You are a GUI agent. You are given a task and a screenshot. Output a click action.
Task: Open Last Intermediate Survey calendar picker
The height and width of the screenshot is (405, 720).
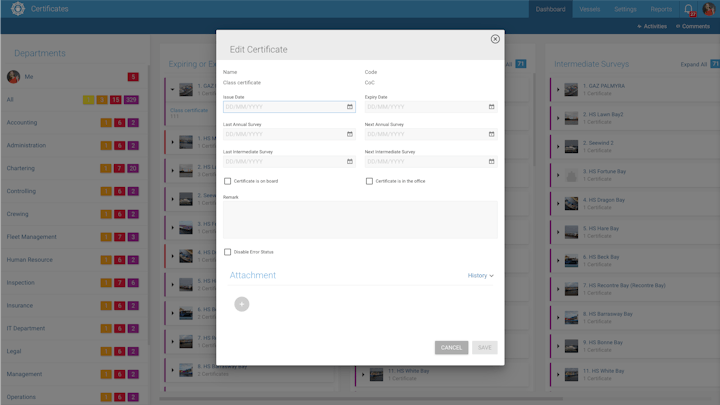point(350,162)
